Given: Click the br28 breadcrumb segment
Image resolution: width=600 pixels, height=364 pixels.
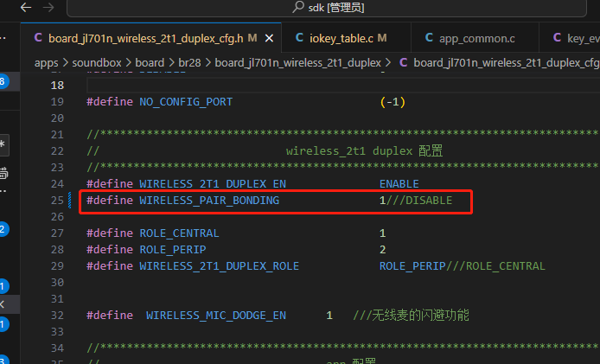Looking at the screenshot, I should tap(189, 63).
